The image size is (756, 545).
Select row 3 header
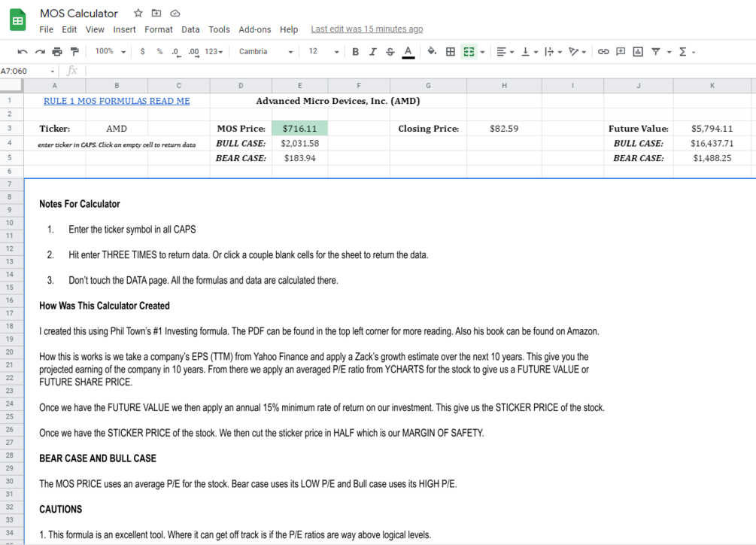11,128
